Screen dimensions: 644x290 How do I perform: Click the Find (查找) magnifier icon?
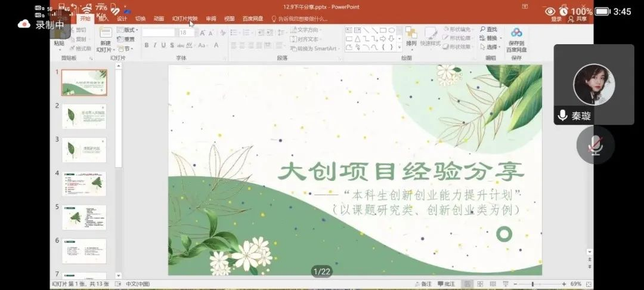coord(482,29)
